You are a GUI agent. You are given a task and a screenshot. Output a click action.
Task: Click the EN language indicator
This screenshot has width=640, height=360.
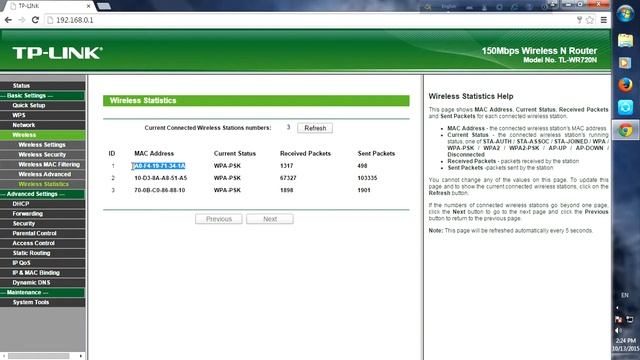(x=625, y=295)
